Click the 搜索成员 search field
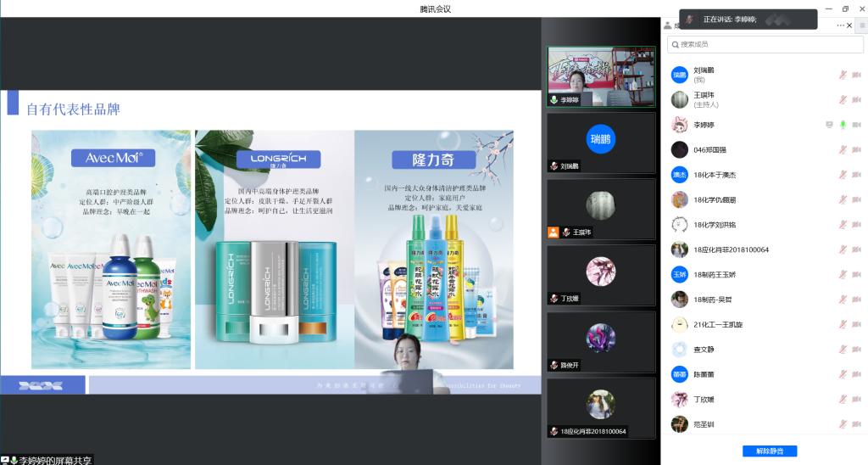The image size is (868, 465). point(753,44)
